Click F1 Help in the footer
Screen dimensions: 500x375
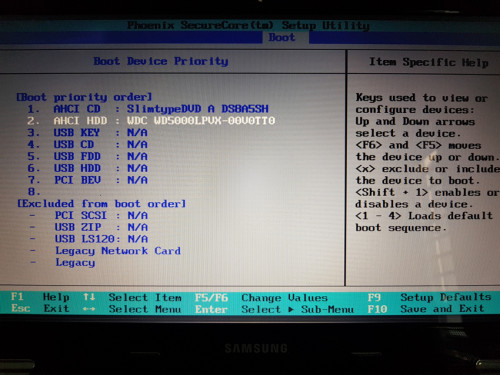pyautogui.click(x=40, y=297)
